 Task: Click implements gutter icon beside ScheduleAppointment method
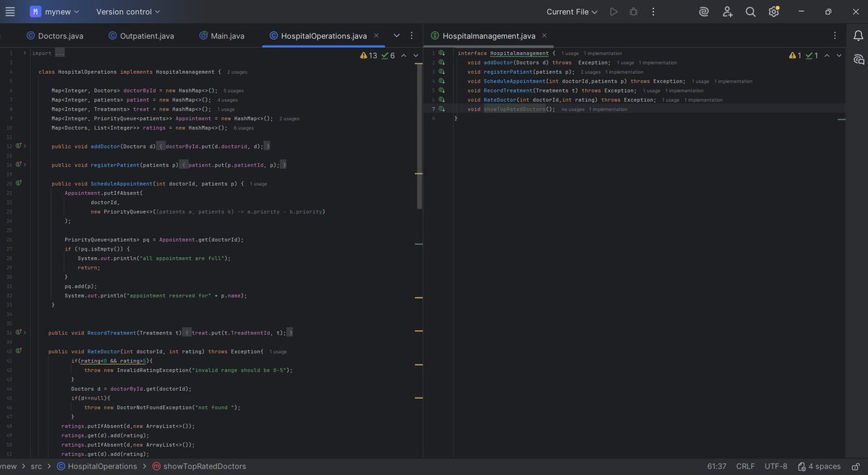(x=18, y=184)
